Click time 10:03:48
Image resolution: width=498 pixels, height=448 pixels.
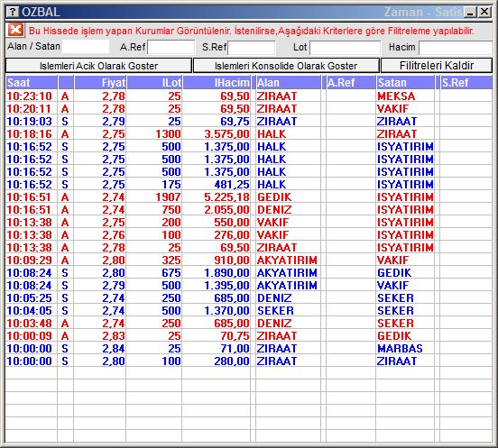(x=29, y=324)
